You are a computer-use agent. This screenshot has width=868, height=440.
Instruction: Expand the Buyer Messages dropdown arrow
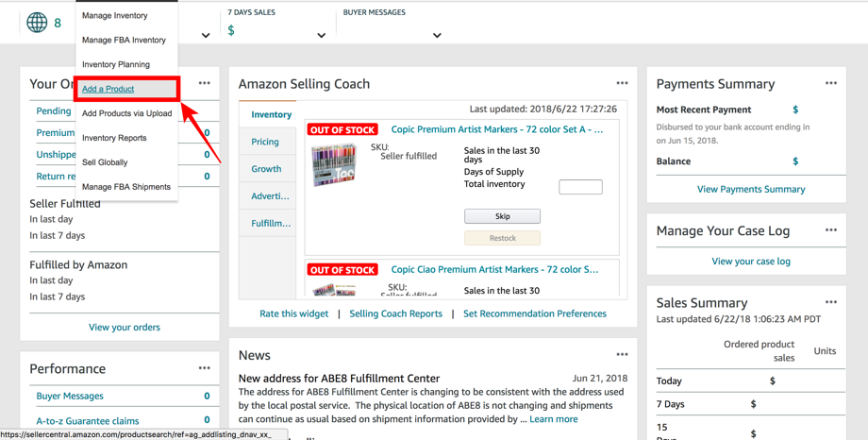(x=437, y=36)
